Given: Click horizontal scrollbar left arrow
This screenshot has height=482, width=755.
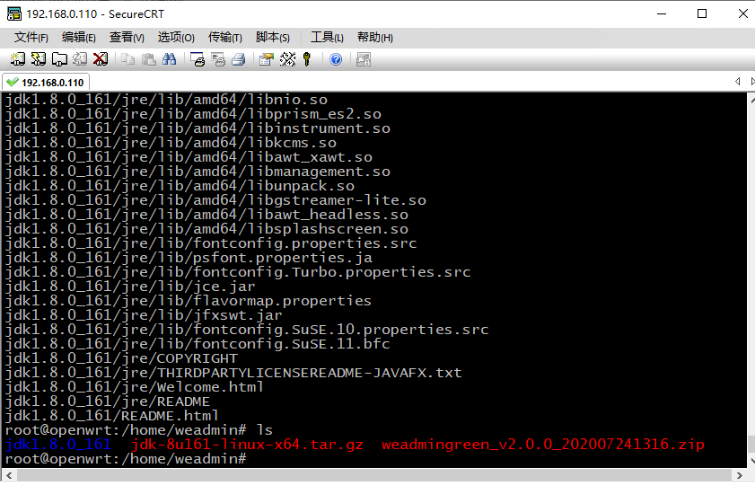Looking at the screenshot, I should [x=9, y=475].
